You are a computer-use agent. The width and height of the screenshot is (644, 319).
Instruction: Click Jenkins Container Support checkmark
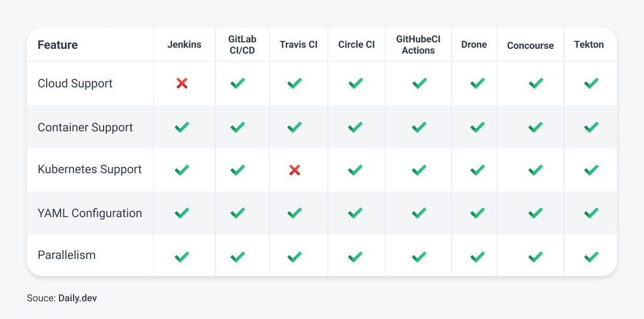tap(182, 128)
